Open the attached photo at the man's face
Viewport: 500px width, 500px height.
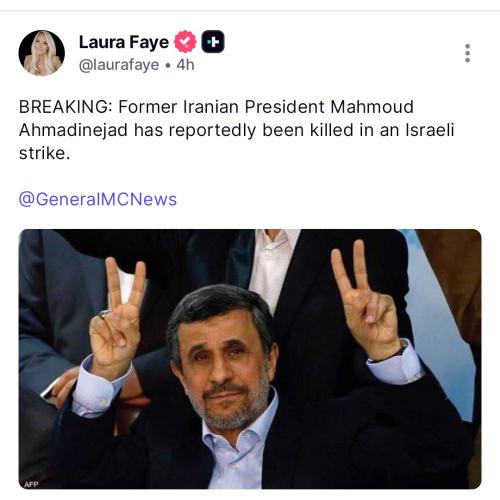coord(224,355)
